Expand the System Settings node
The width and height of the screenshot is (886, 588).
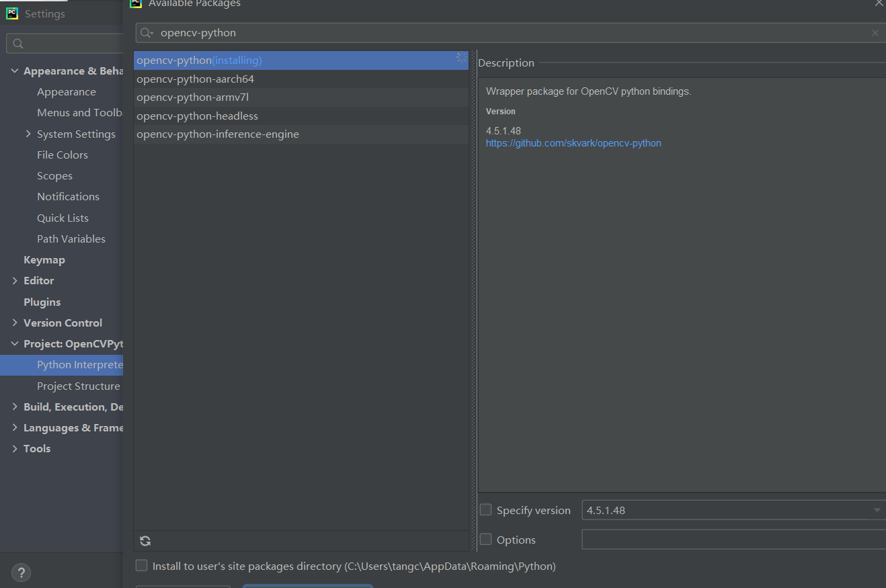click(x=28, y=134)
